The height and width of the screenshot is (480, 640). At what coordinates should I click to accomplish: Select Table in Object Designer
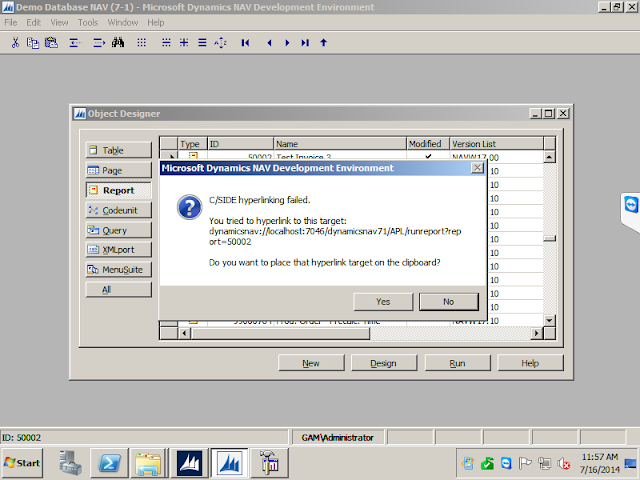(x=118, y=150)
